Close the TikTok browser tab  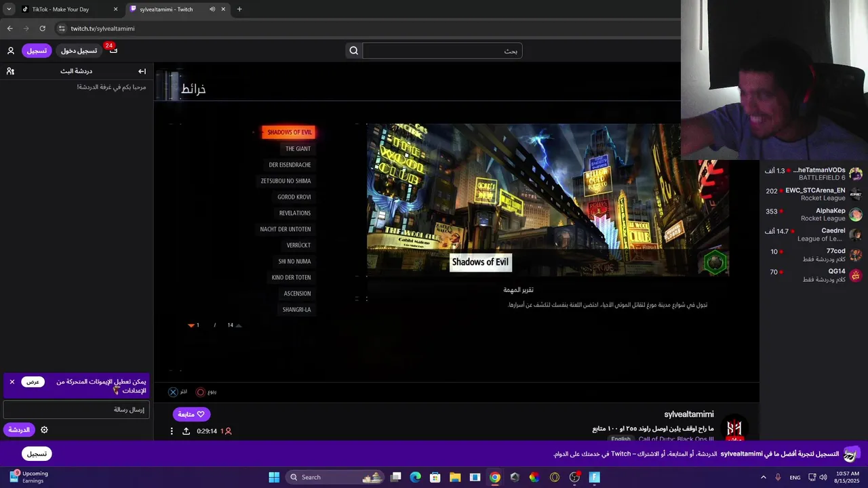click(x=115, y=9)
